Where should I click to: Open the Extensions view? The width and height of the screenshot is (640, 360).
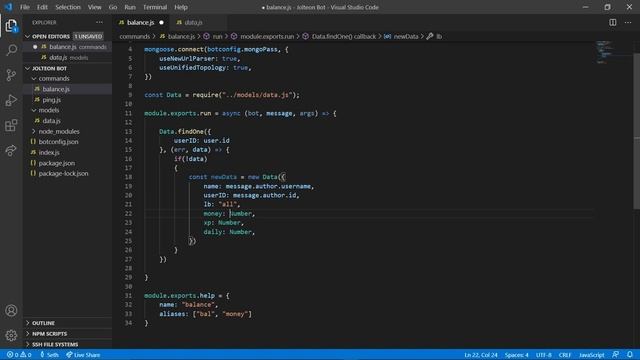(11, 125)
